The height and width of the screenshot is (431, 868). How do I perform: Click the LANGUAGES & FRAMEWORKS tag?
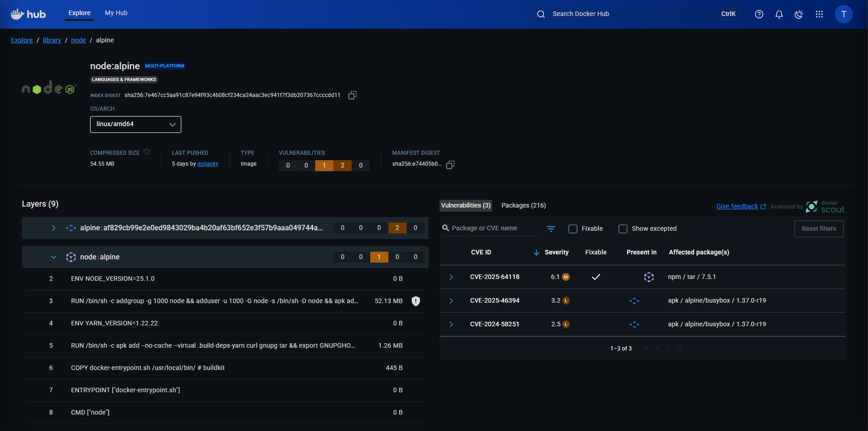pos(124,80)
